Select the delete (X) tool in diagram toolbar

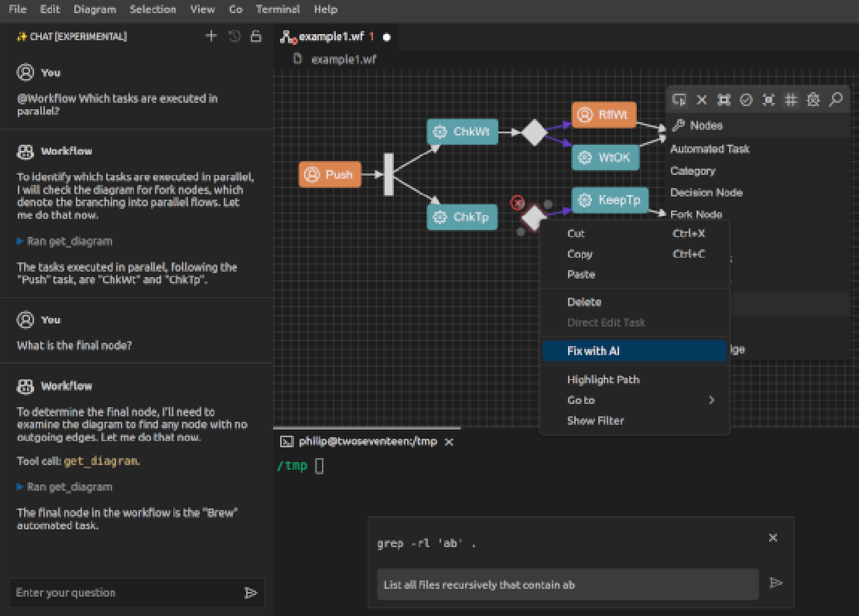[x=702, y=99]
